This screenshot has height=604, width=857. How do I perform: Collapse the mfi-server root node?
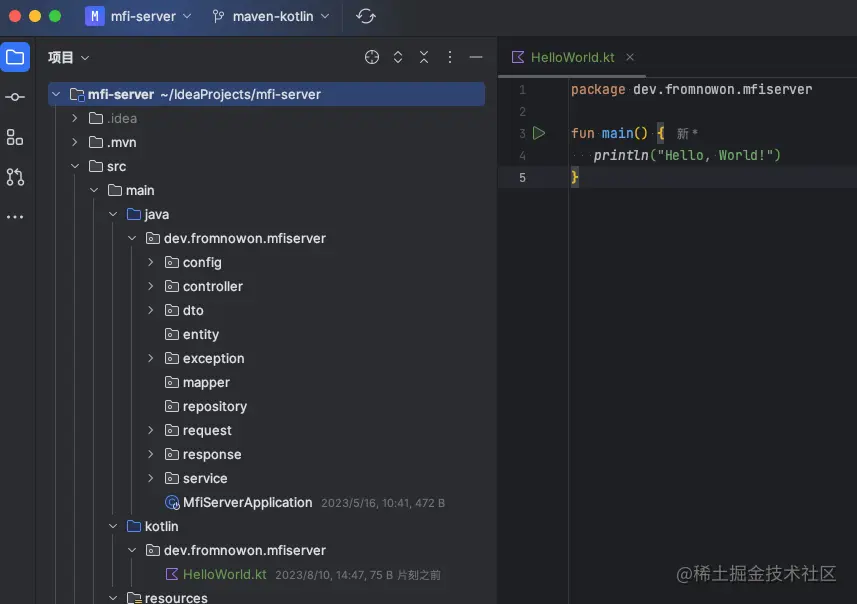coord(56,94)
